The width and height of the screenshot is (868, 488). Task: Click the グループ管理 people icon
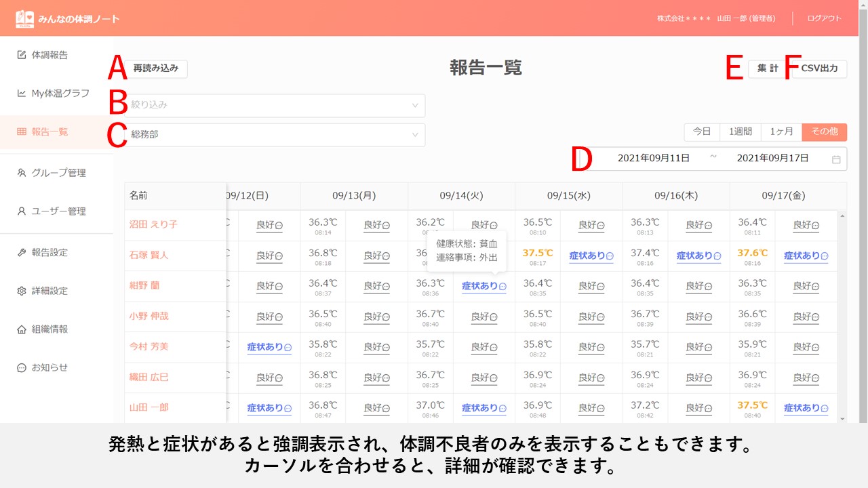pos(22,173)
